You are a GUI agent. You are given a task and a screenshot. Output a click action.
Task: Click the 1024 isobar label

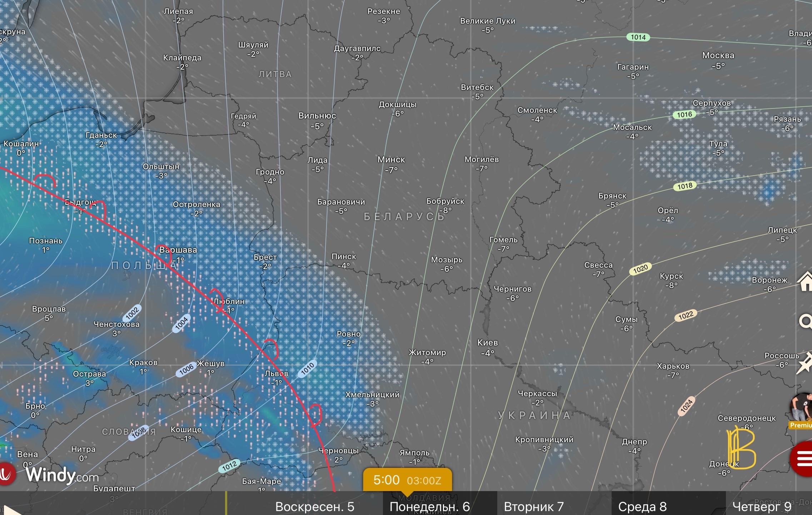click(x=686, y=407)
